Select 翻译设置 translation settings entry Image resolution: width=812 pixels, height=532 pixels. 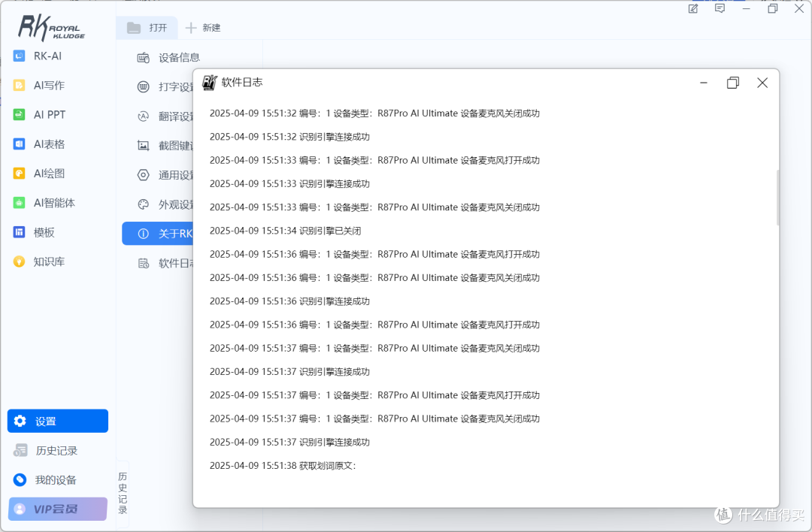[165, 116]
